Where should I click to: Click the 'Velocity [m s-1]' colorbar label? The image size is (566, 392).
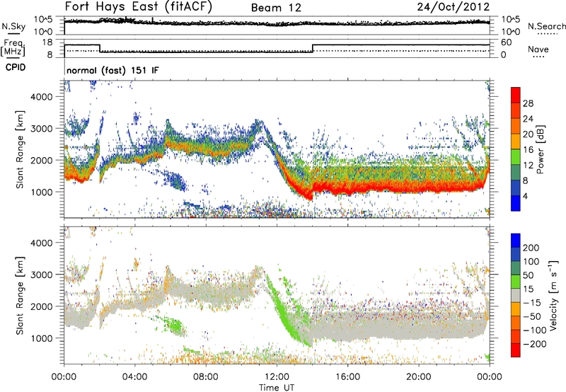pyautogui.click(x=553, y=295)
